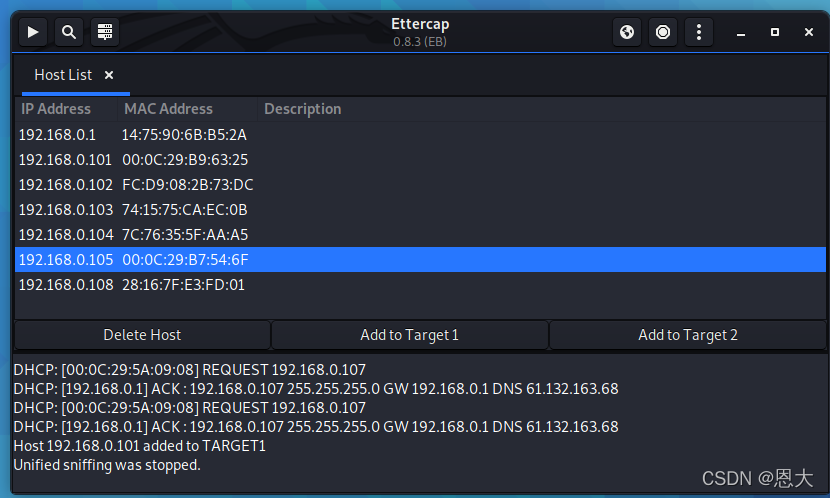Viewport: 830px width, 498px height.
Task: Open the three-dot Ettercap menu
Action: point(698,32)
